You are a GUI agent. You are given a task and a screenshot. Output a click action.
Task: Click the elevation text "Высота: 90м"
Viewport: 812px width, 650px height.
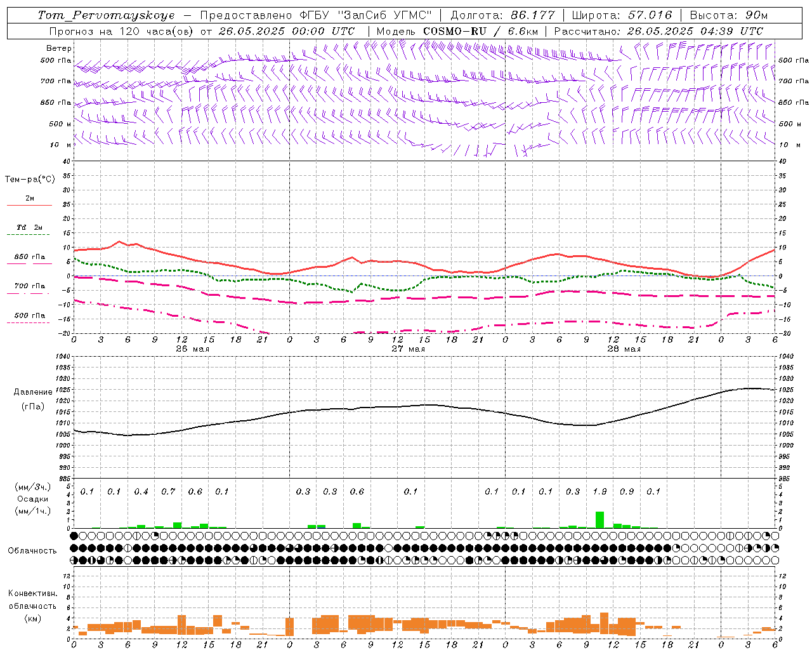coord(729,15)
